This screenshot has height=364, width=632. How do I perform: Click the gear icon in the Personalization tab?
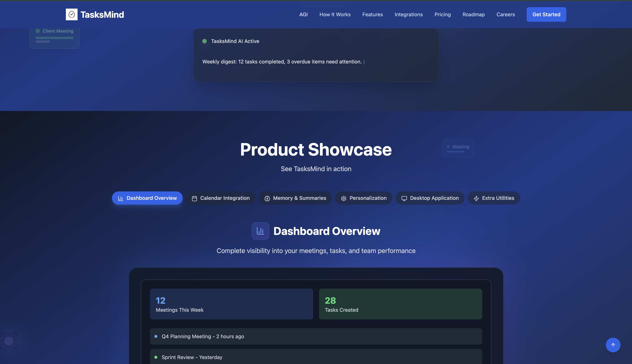click(x=344, y=199)
